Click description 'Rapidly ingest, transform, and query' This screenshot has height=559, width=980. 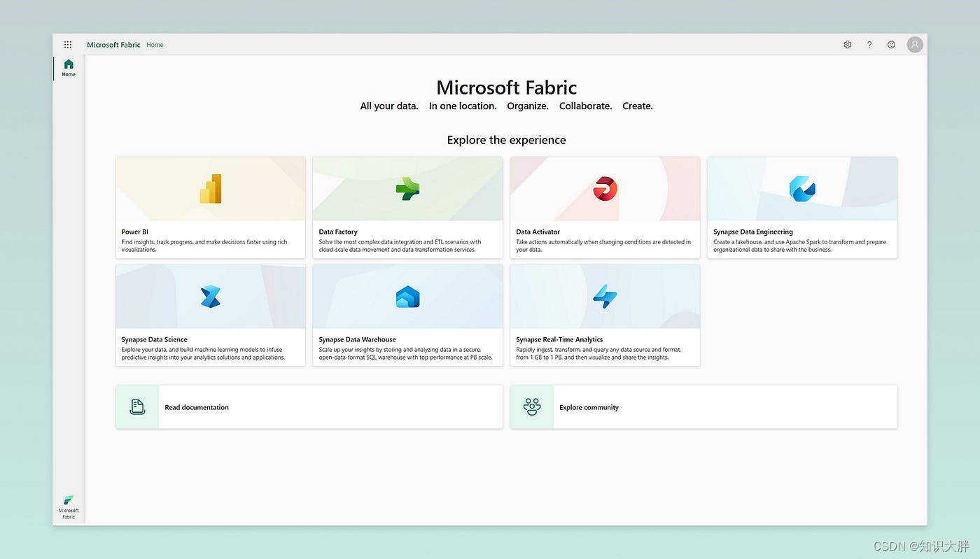pyautogui.click(x=598, y=353)
